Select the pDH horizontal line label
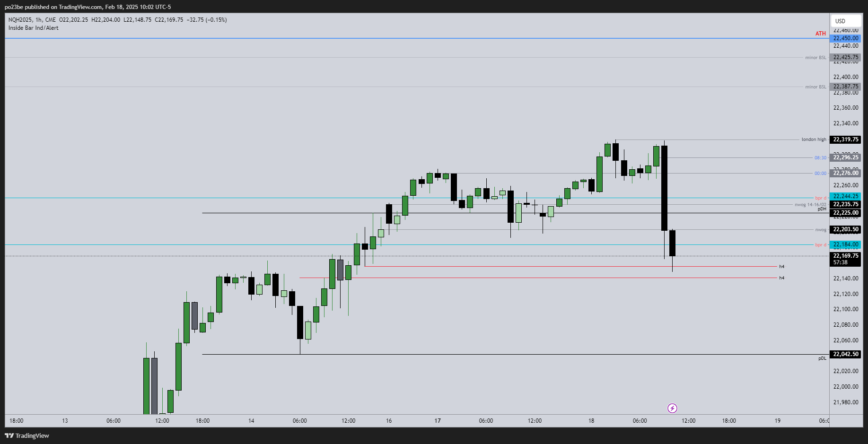The width and height of the screenshot is (868, 444). (x=822, y=209)
